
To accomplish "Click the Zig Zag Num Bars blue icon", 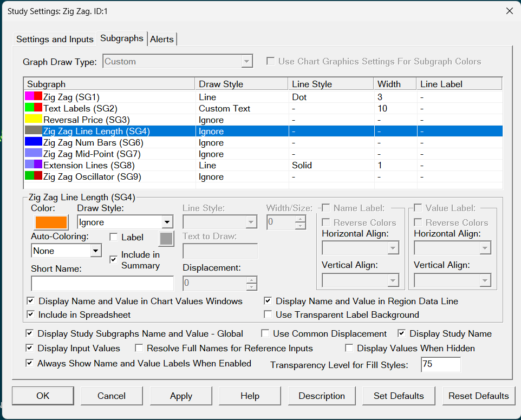I will pyautogui.click(x=33, y=142).
